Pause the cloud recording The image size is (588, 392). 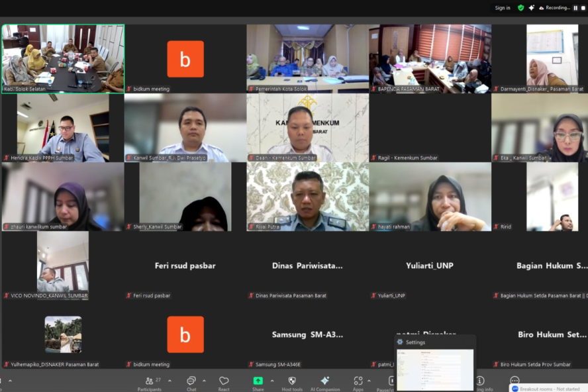(575, 8)
